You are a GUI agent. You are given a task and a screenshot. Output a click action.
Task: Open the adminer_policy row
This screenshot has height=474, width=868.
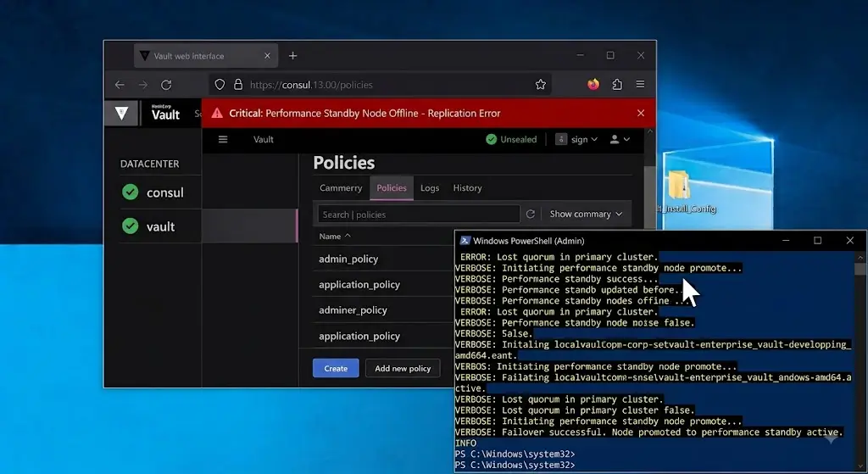pyautogui.click(x=383, y=310)
